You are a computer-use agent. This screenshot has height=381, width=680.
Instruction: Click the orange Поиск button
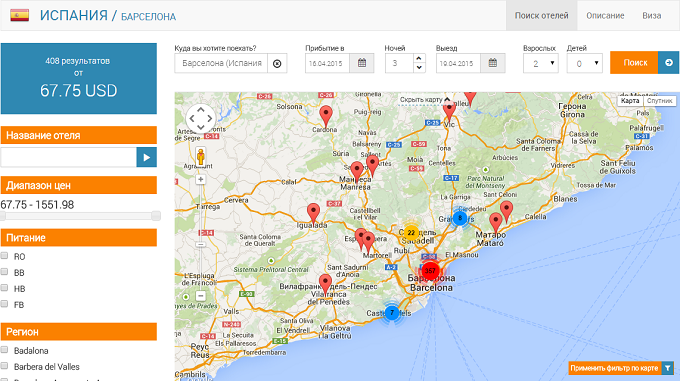click(x=635, y=62)
